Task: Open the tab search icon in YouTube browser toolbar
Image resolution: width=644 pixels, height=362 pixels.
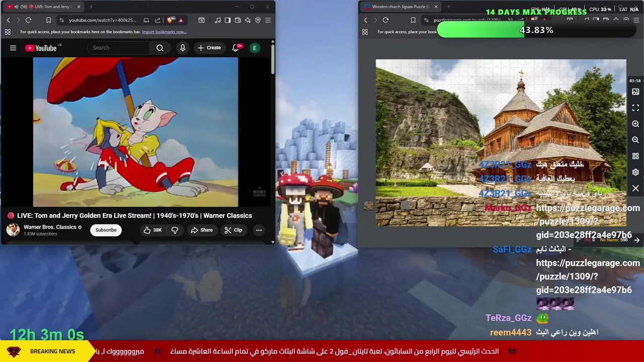Action: (x=201, y=20)
